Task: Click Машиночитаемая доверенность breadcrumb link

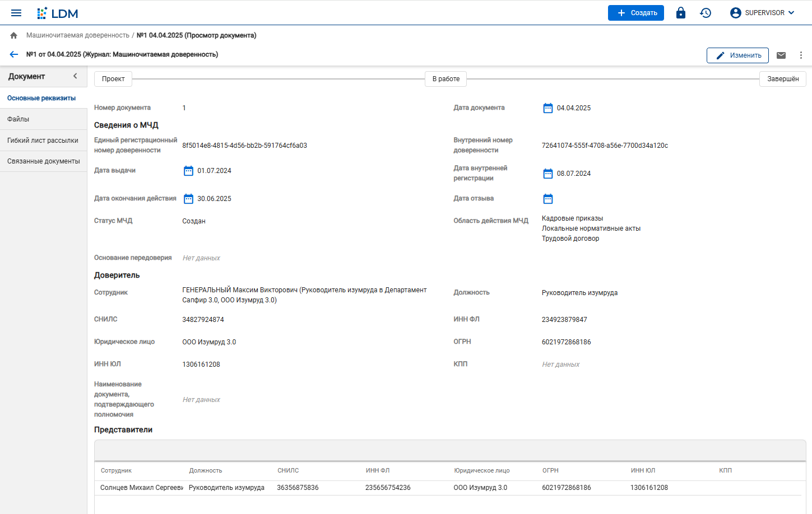Action: pos(77,35)
